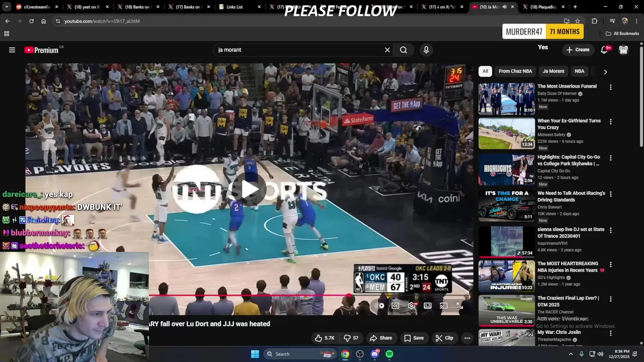The image size is (644, 362).
Task: Open OBS Studio from the taskbar
Action: pyautogui.click(x=360, y=354)
